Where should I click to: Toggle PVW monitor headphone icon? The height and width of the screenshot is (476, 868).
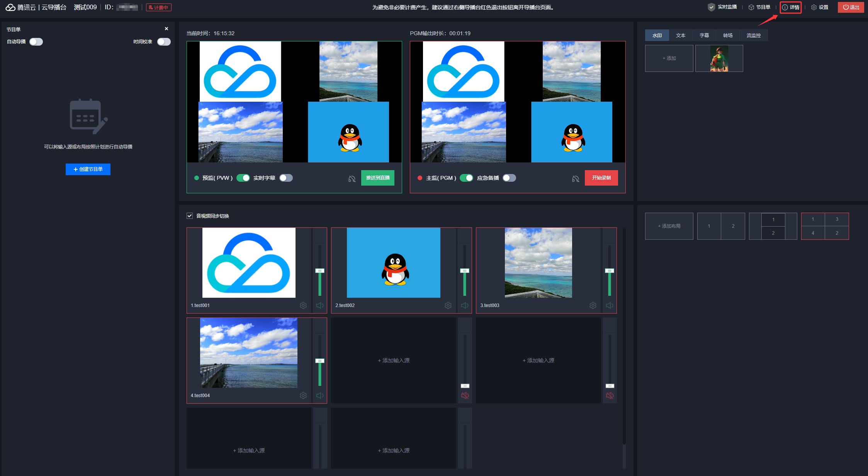tap(352, 179)
